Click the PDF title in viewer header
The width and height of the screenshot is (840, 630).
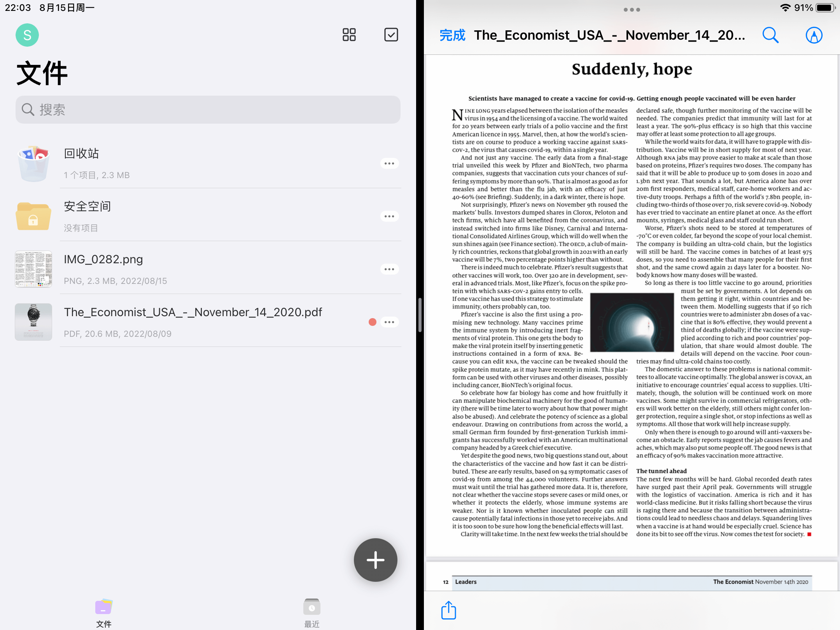[609, 35]
